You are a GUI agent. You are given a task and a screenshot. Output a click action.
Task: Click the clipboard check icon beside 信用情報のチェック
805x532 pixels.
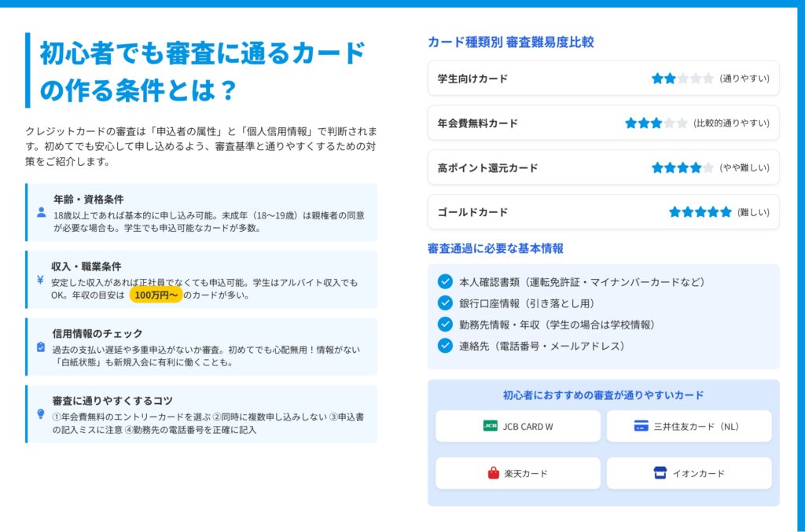point(41,347)
